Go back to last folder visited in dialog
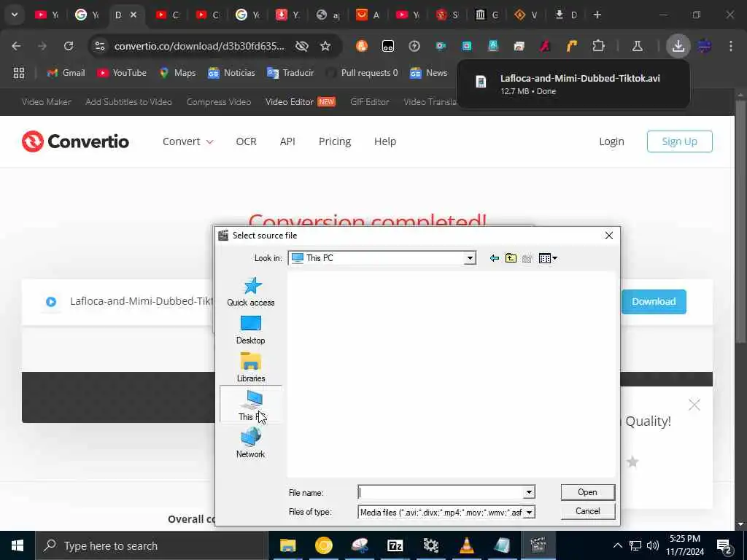This screenshot has width=747, height=560. (494, 258)
